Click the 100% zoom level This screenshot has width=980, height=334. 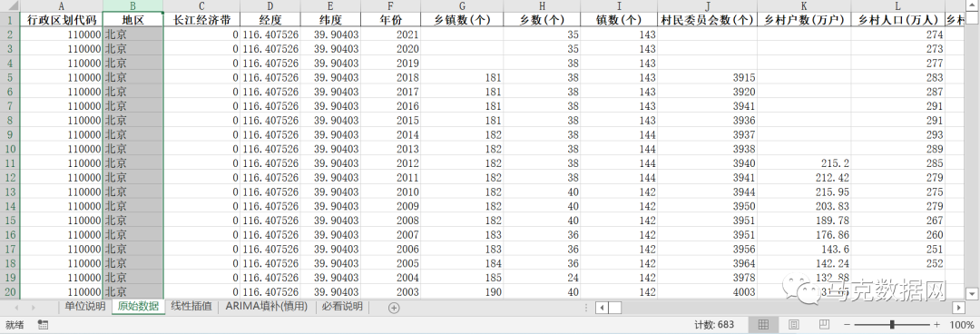click(x=961, y=325)
